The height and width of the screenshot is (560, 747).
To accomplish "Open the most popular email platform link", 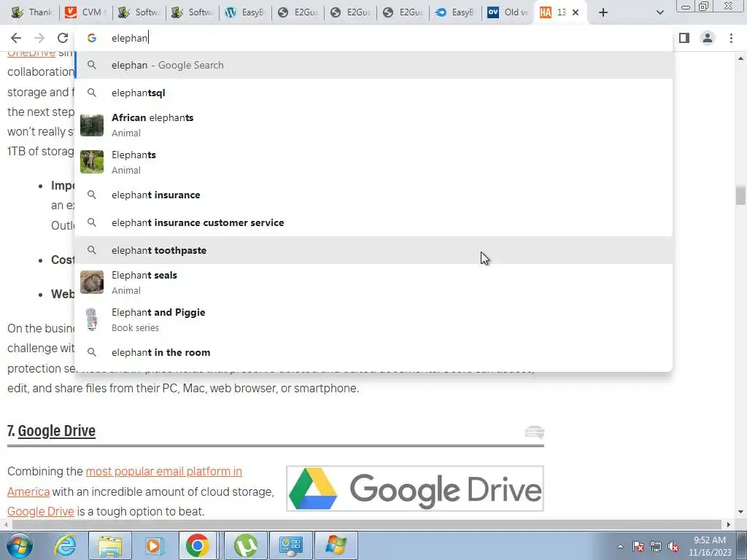I will click(164, 472).
